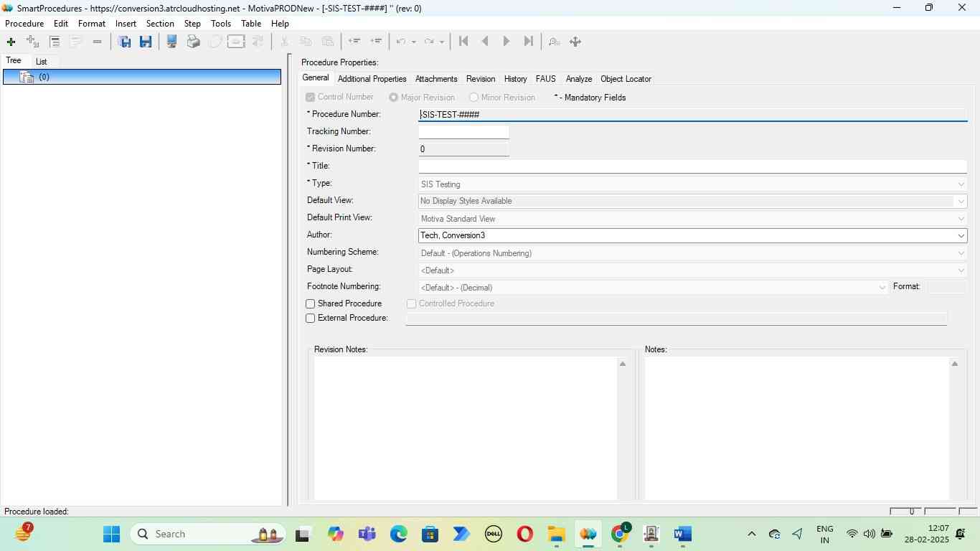
Task: Click the four-way move arrows icon
Action: 575,42
